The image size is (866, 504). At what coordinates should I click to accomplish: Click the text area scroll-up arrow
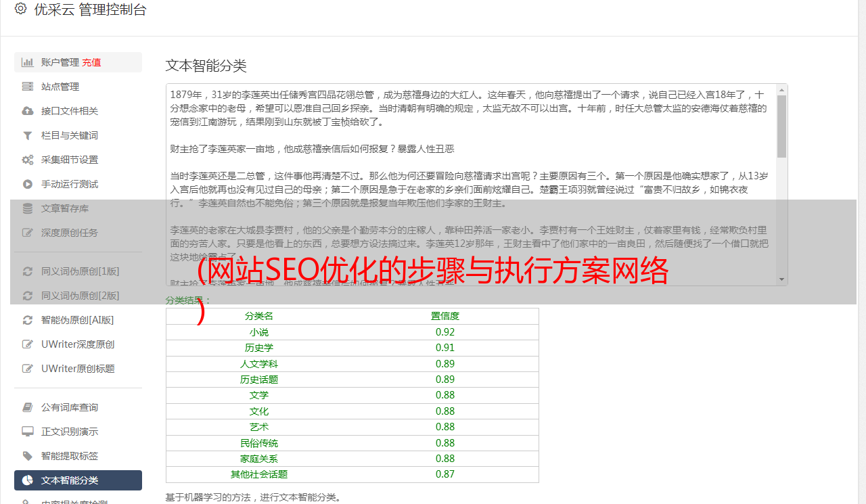tap(781, 89)
